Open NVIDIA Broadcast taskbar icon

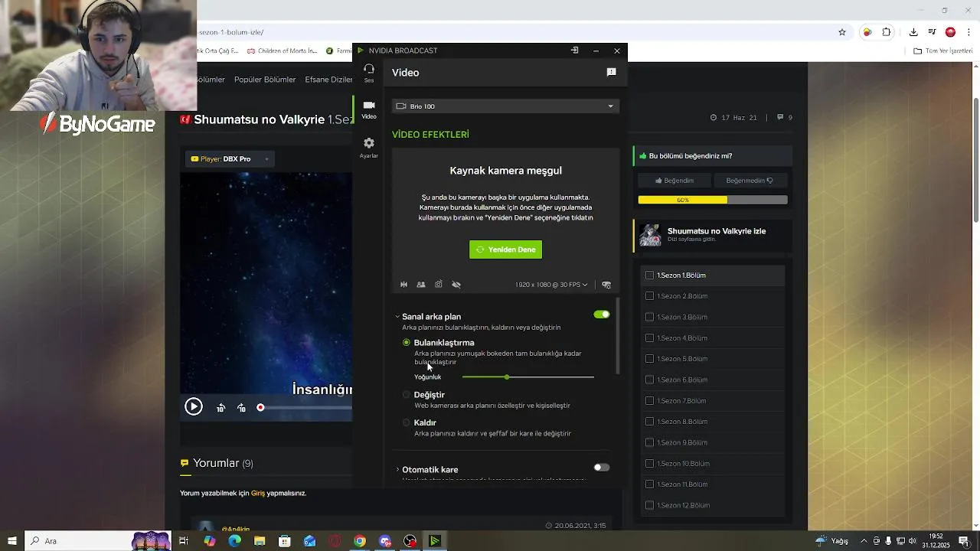pos(435,541)
